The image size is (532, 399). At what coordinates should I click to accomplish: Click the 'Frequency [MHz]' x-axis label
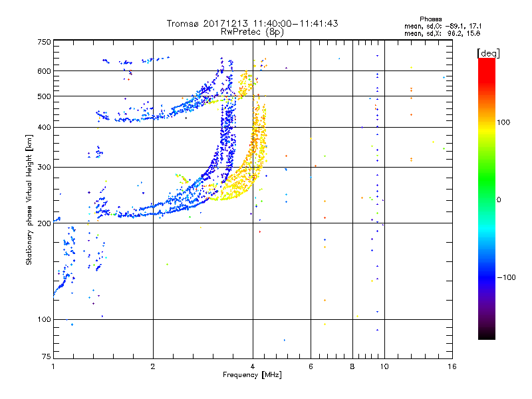point(252,375)
